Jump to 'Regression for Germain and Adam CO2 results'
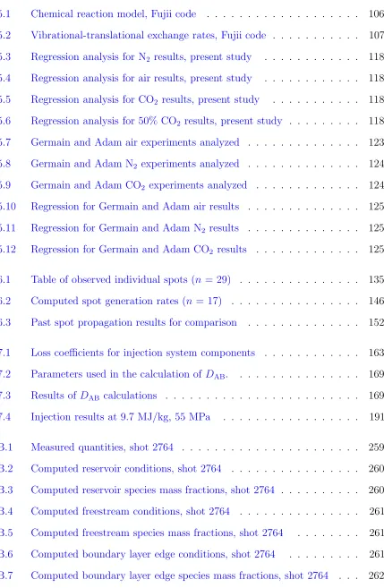 pos(139,250)
